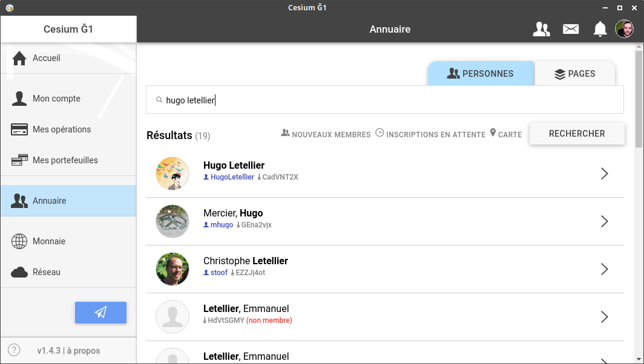Expand Christophe Letellier row chevron
Image resolution: width=644 pixels, height=364 pixels.
pyautogui.click(x=604, y=269)
